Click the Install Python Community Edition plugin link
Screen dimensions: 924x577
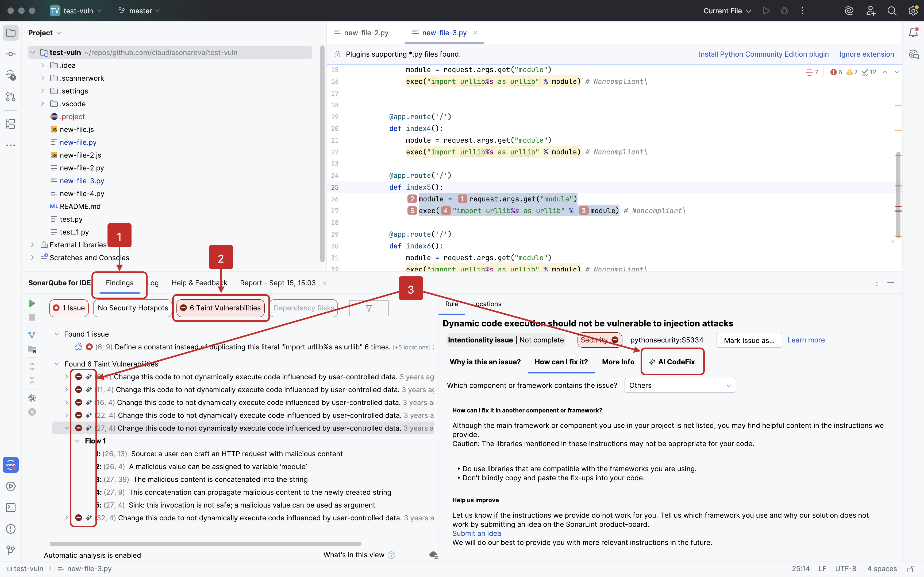pos(763,54)
